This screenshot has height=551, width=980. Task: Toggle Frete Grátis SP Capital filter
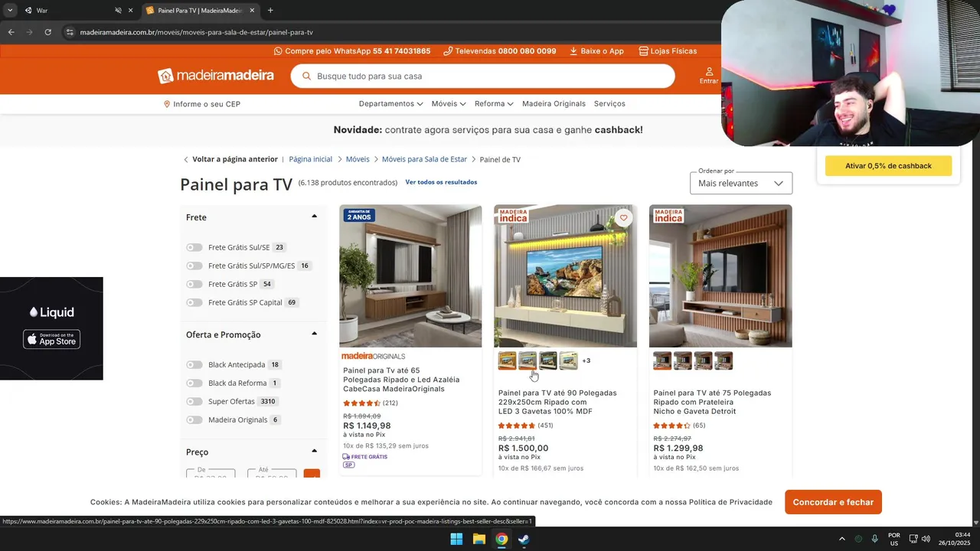(x=194, y=302)
